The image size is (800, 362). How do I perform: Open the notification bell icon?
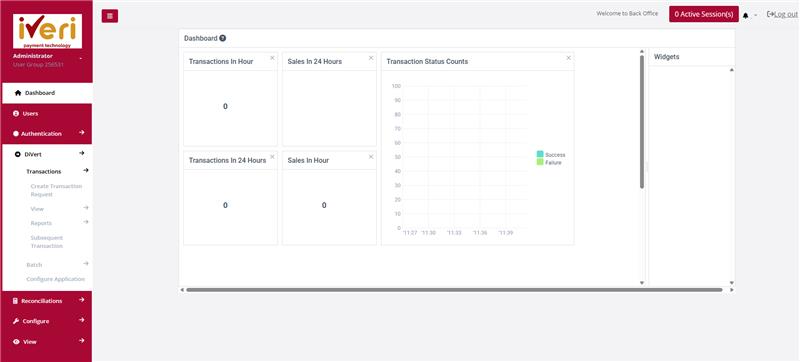pos(745,16)
